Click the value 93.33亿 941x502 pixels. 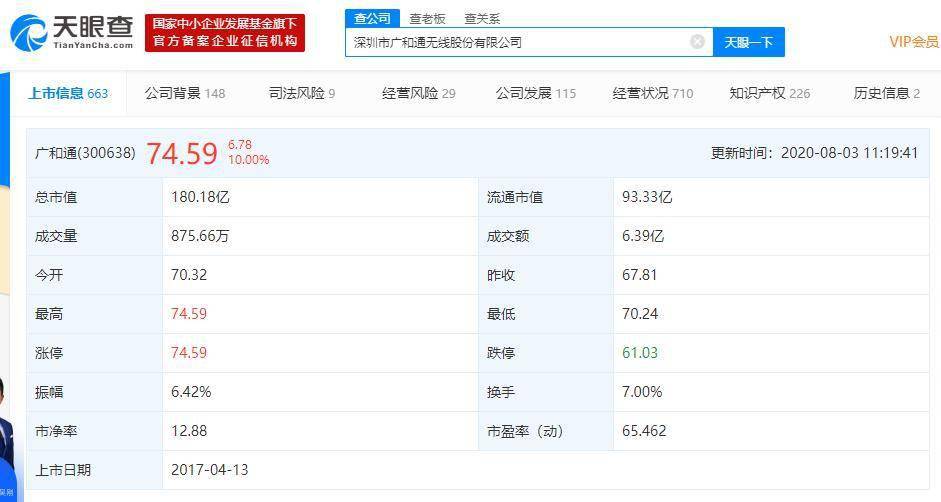(647, 197)
